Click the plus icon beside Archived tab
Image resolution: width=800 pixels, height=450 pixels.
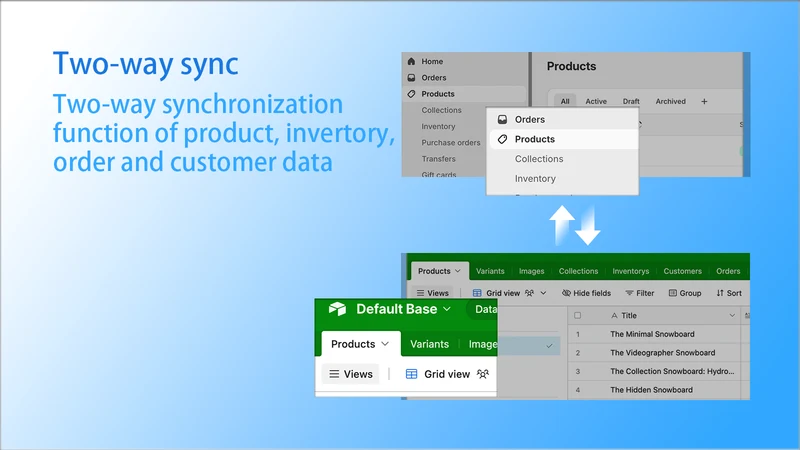(x=704, y=102)
